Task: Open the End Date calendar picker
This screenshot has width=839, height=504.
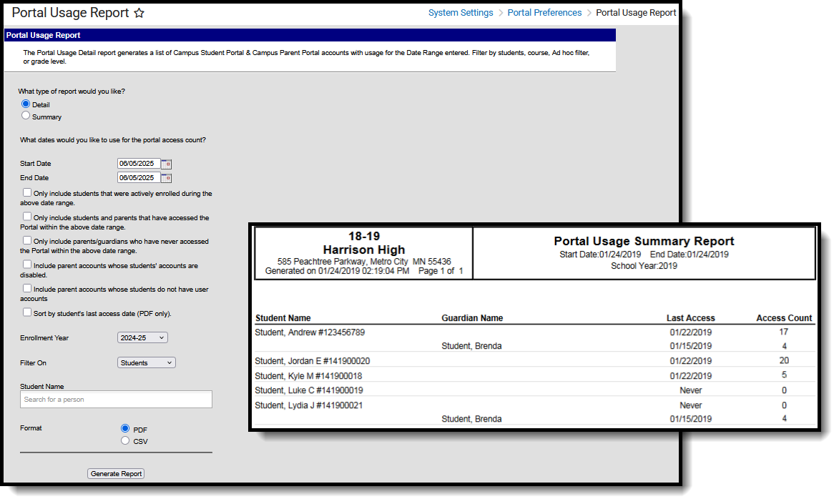Action: 167,177
